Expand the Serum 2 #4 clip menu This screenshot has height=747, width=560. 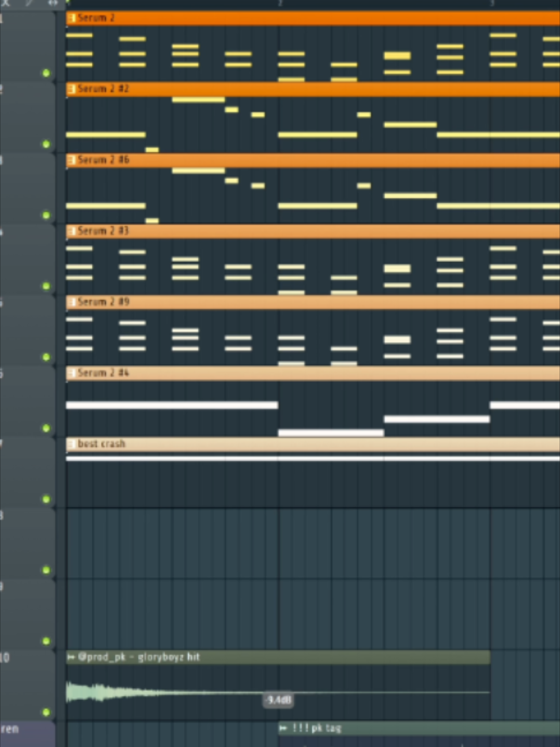(71, 373)
